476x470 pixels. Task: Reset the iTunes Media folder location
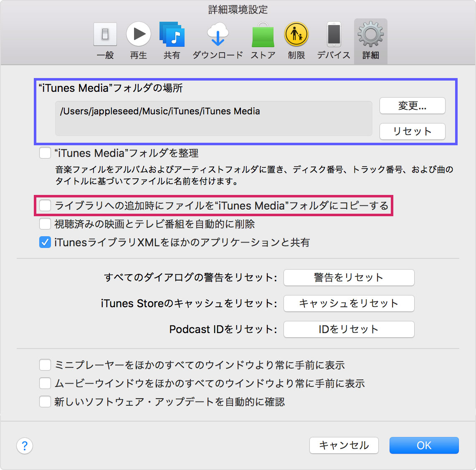pos(412,131)
